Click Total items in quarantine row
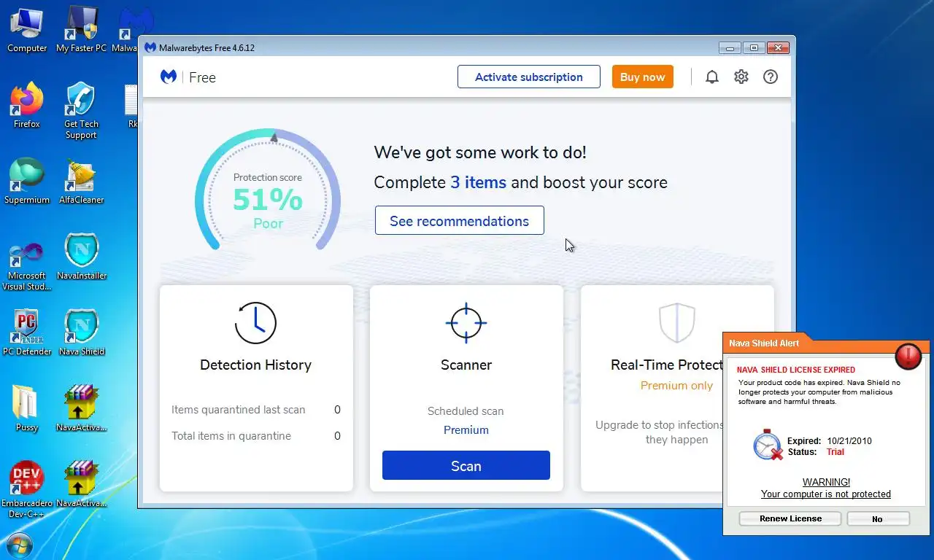Viewport: 934px width, 560px height. pos(256,436)
